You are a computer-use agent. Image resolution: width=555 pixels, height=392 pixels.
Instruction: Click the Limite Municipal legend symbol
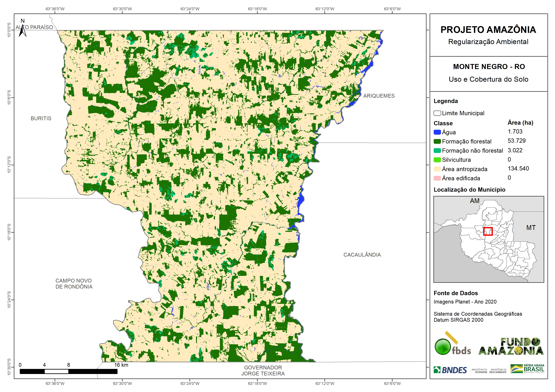(x=437, y=113)
